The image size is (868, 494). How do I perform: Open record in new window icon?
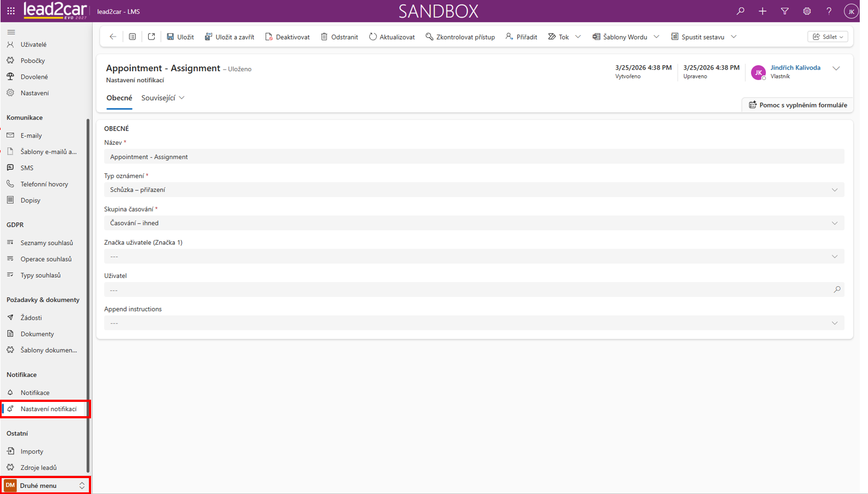151,37
